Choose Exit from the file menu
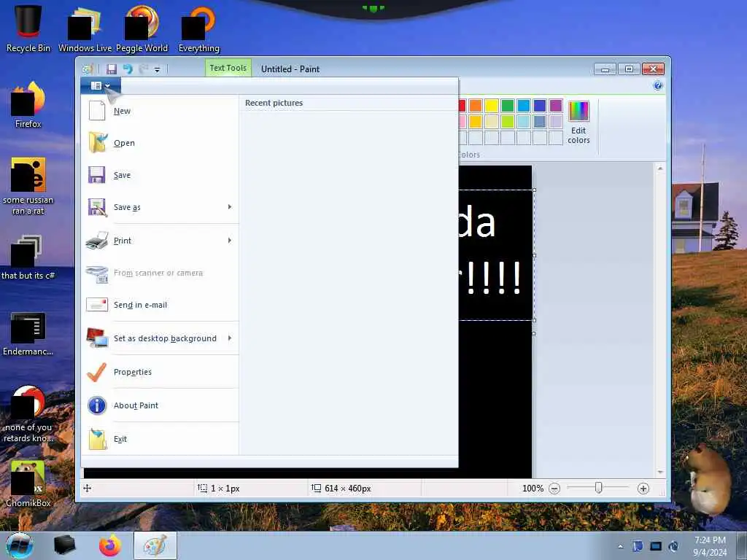 [160, 438]
